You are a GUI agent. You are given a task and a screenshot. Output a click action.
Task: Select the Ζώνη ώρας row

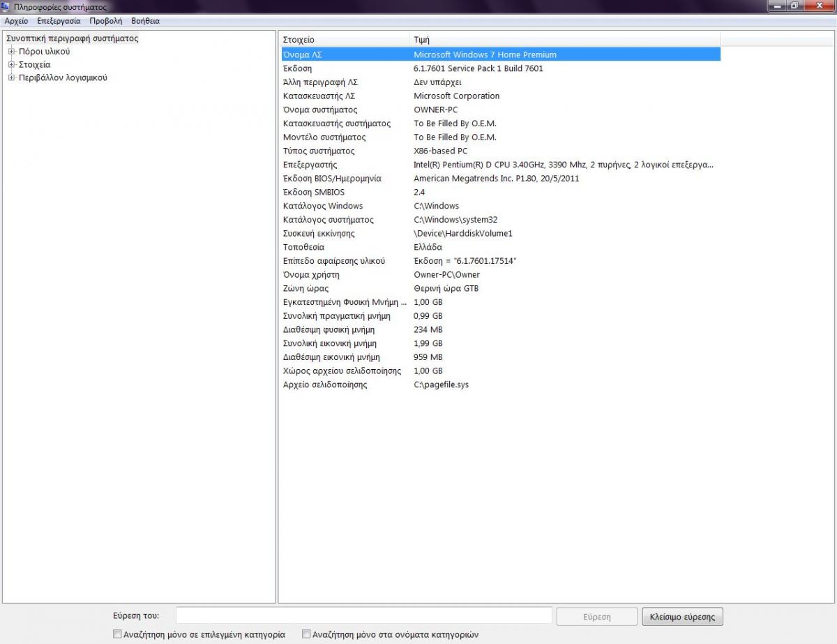coord(500,288)
